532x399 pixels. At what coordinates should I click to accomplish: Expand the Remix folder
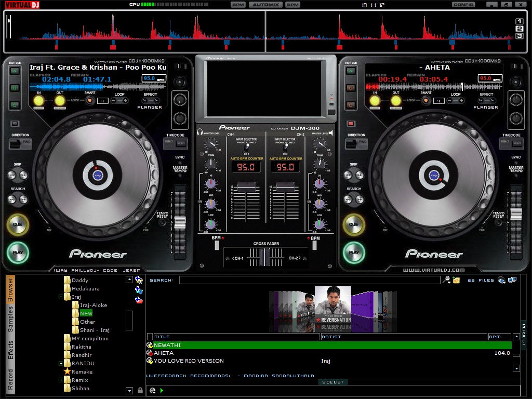(61, 380)
